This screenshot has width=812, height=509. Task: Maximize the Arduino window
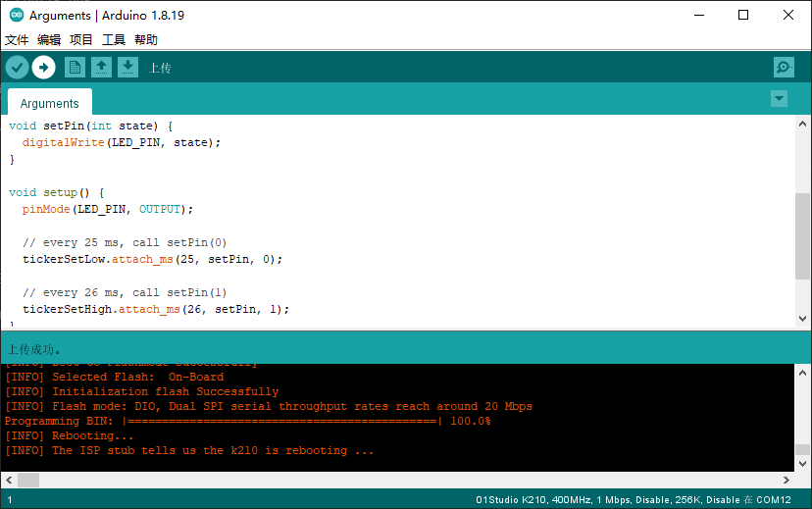pos(743,15)
